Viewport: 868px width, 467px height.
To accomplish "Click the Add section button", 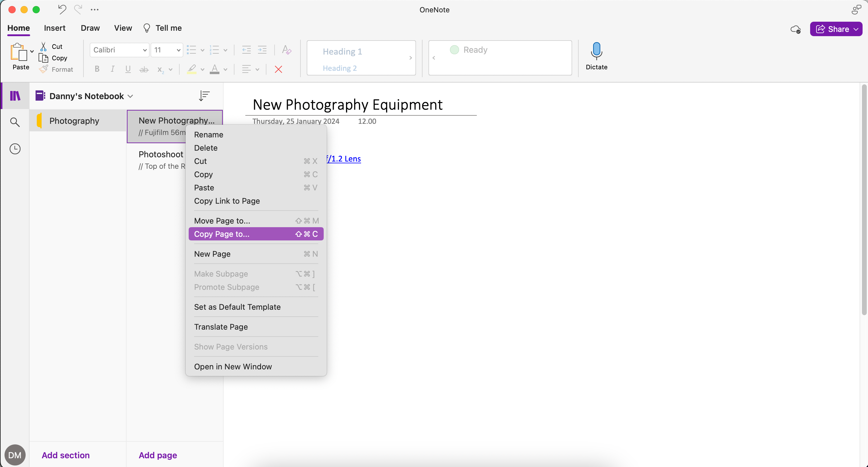I will point(65,455).
